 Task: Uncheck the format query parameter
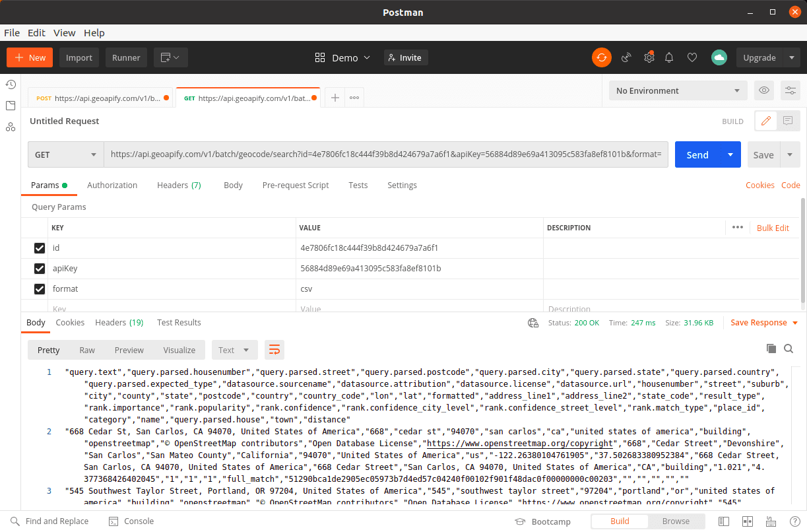coord(40,289)
